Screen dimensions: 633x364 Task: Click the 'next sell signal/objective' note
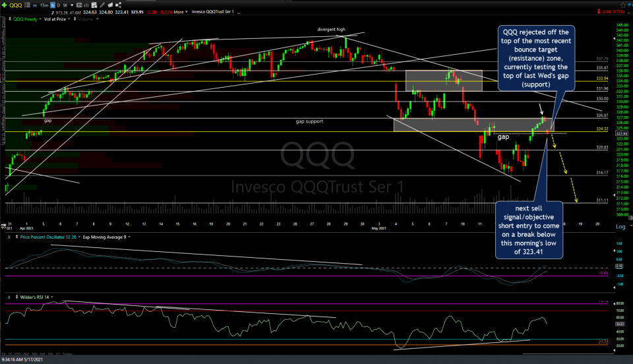[x=529, y=230]
